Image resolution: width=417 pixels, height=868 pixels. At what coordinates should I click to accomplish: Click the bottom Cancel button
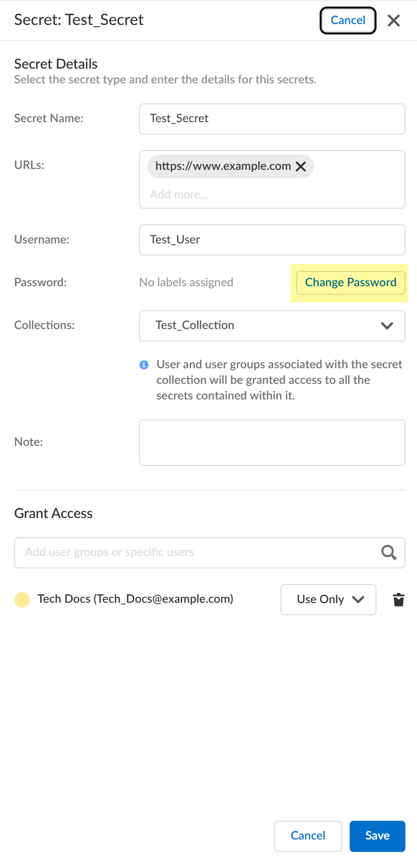308,836
